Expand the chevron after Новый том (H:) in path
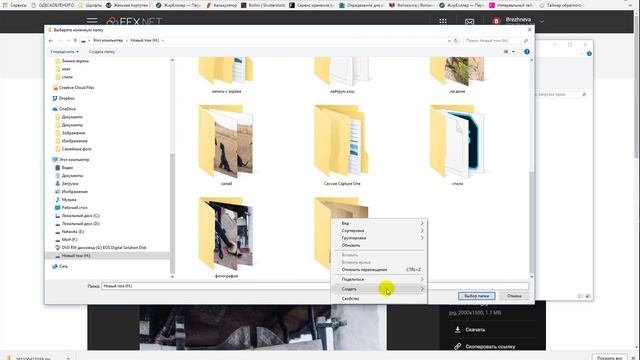 click(x=163, y=41)
